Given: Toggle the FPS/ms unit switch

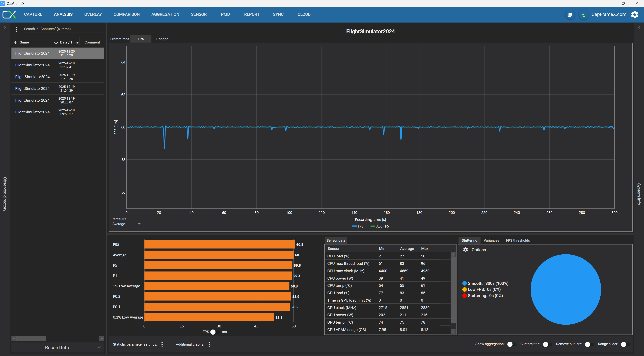Looking at the screenshot, I should tap(215, 332).
